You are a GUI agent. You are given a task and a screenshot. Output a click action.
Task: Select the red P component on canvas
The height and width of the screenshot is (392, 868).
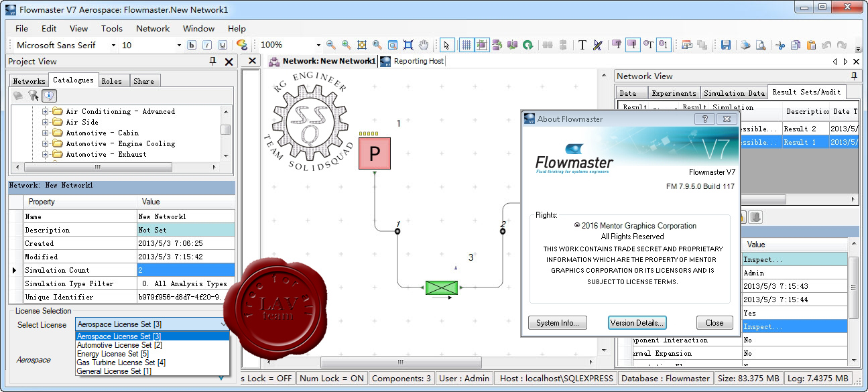[375, 153]
